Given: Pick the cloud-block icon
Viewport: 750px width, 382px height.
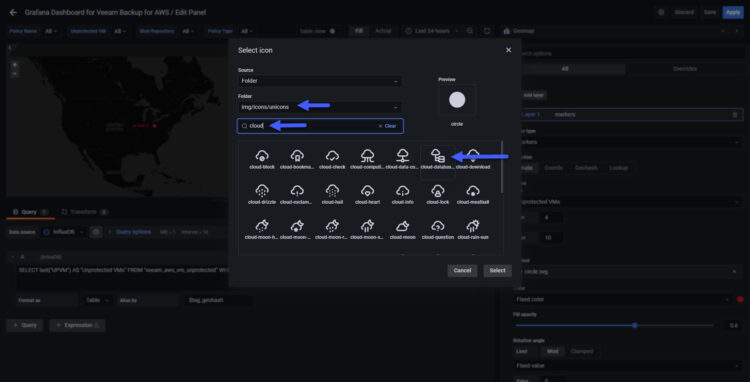Looking at the screenshot, I should point(262,159).
